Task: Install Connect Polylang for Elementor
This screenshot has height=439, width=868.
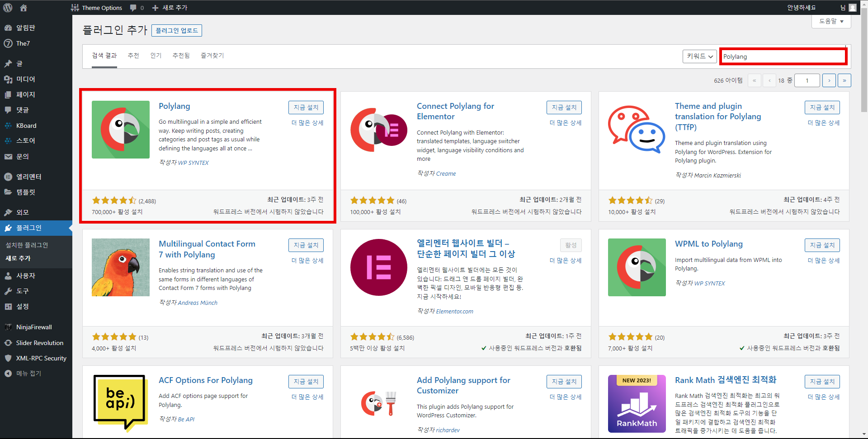Action: click(x=564, y=107)
